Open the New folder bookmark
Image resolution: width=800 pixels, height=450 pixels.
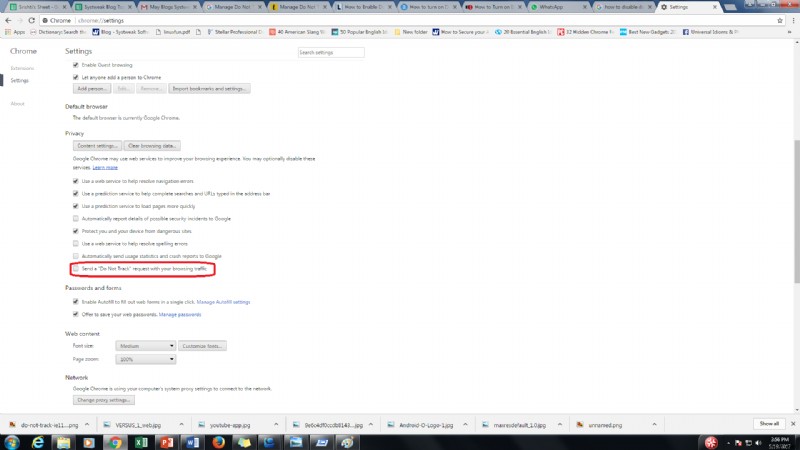click(411, 32)
